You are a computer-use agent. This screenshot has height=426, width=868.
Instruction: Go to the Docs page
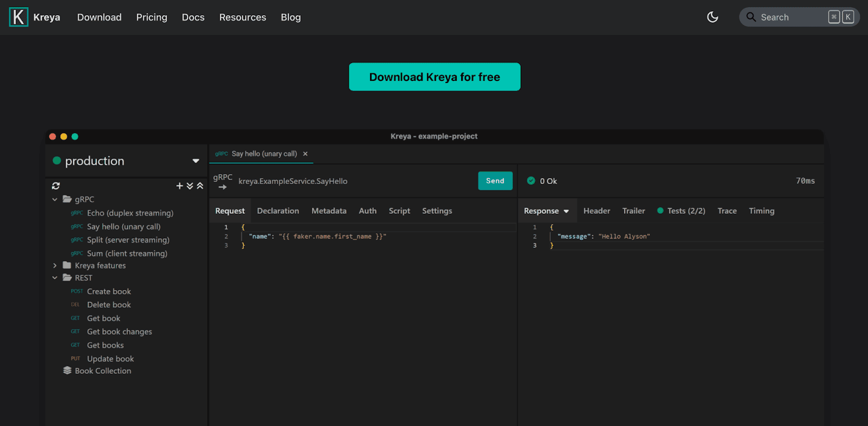pos(193,17)
